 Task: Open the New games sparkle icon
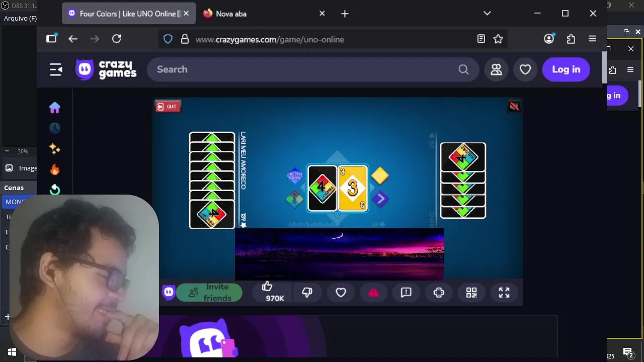pos(55,149)
